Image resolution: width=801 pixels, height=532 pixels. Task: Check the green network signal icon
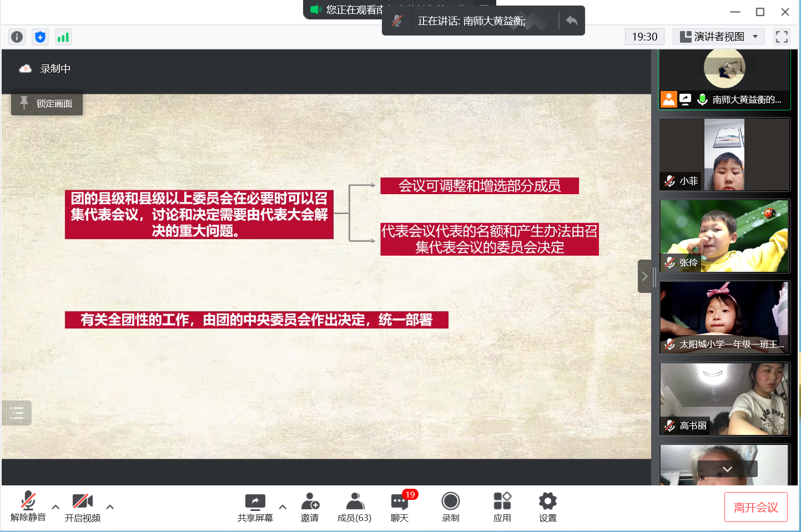(x=63, y=37)
